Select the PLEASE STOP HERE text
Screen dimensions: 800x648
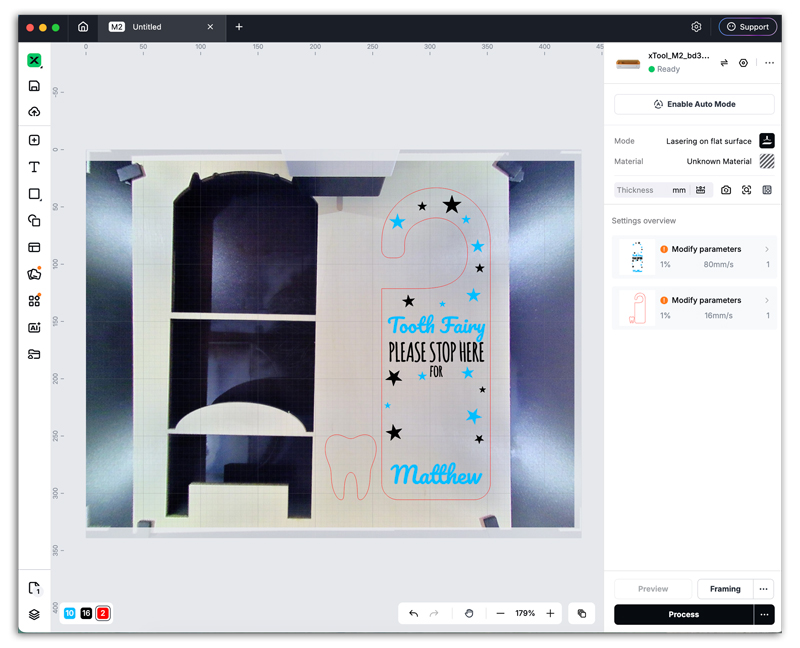(x=436, y=352)
